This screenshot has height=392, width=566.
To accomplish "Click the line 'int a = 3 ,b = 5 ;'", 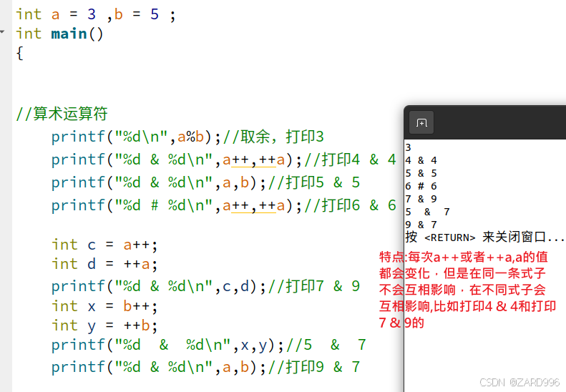I will (x=96, y=14).
